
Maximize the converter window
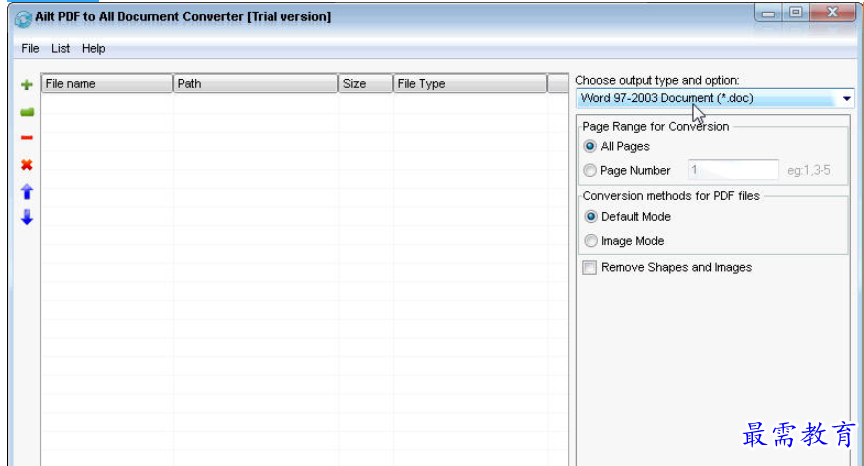(x=796, y=13)
